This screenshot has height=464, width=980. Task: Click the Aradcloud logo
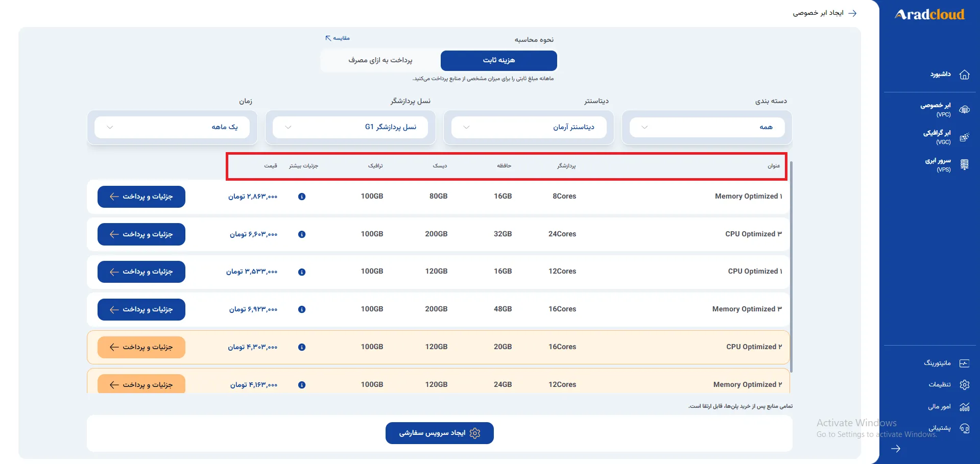click(929, 14)
